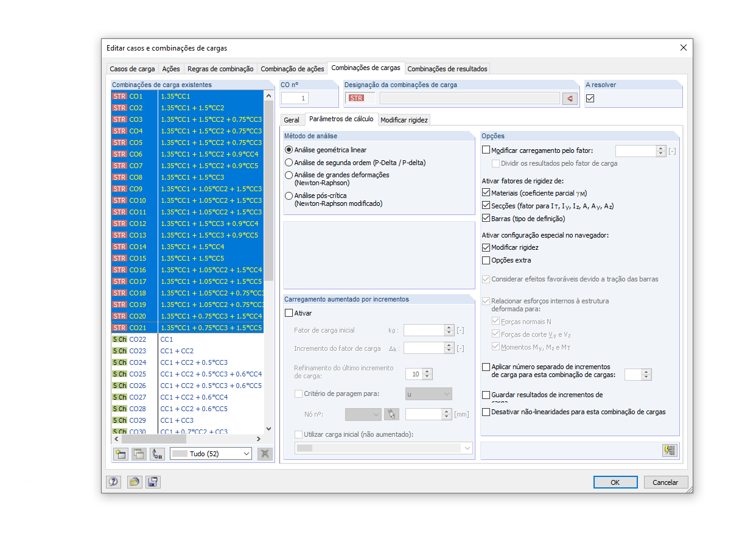Close the dialog with X button
Viewport: 756px width, 533px height.
coord(683,48)
